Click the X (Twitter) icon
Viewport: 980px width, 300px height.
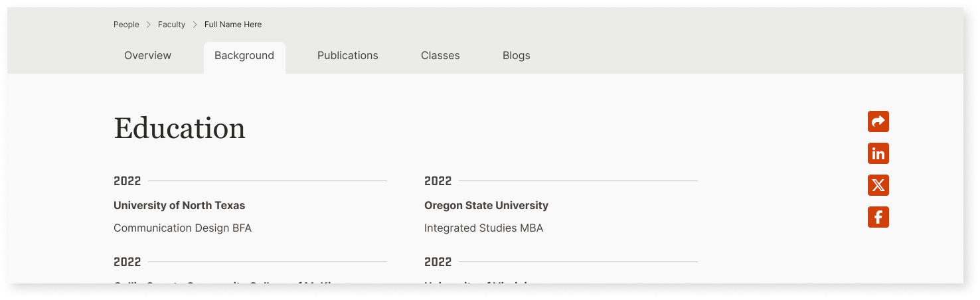point(878,185)
